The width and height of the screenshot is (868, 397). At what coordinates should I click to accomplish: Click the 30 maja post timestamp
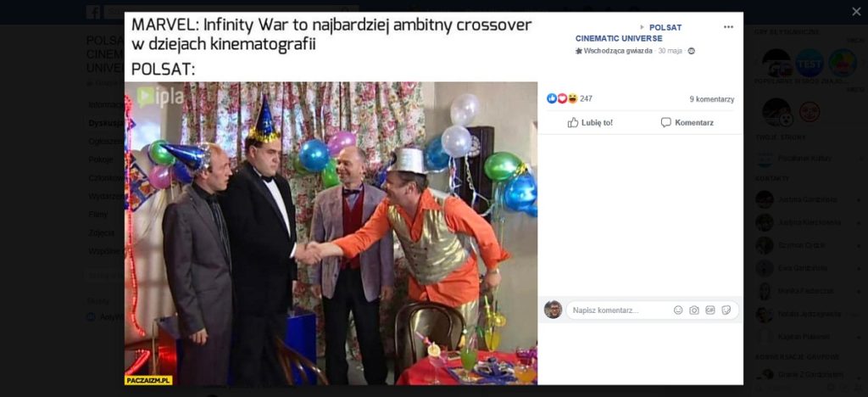[670, 51]
